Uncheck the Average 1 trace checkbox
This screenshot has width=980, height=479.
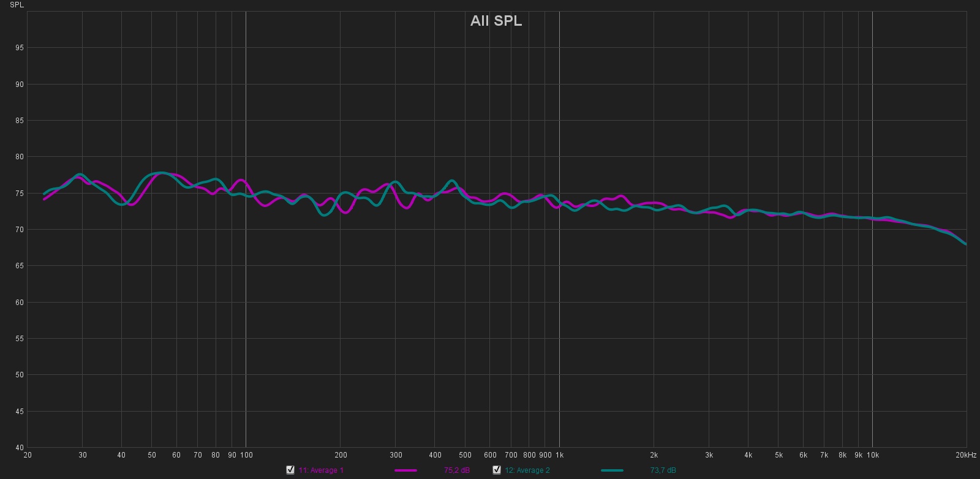[290, 470]
